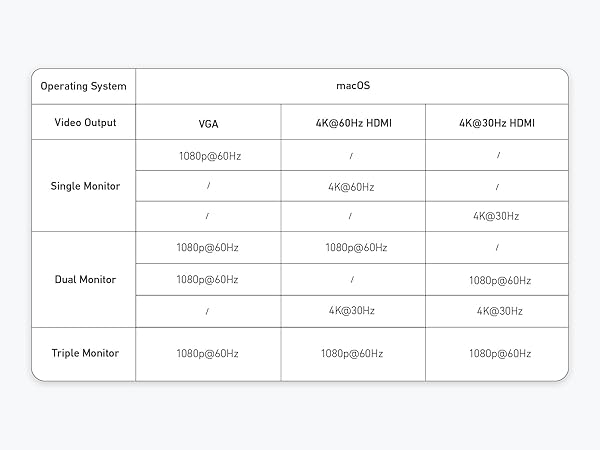
Task: Select Dual Monitor's 4K@30Hz under 4K@60Hz HDMI
Action: coord(351,311)
